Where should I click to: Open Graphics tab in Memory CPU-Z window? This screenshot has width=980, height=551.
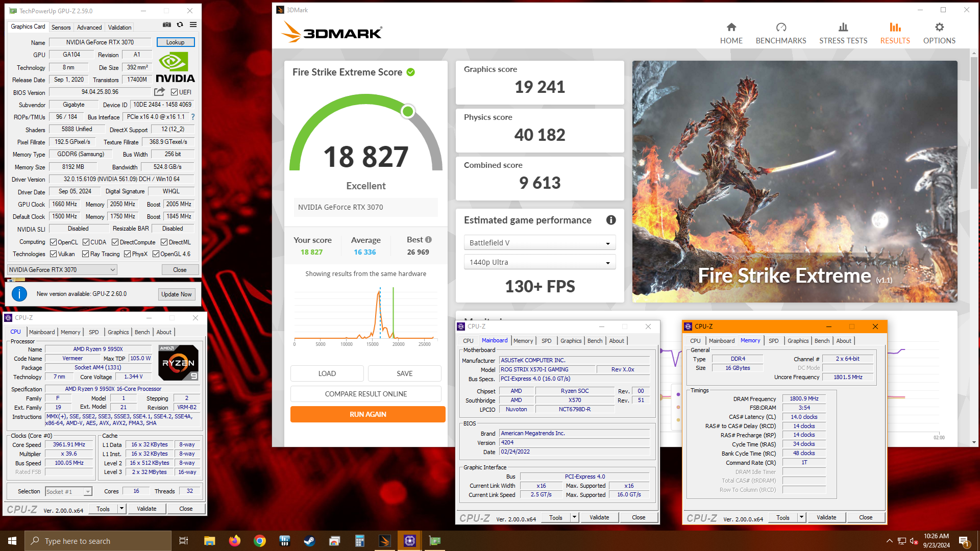pyautogui.click(x=798, y=341)
